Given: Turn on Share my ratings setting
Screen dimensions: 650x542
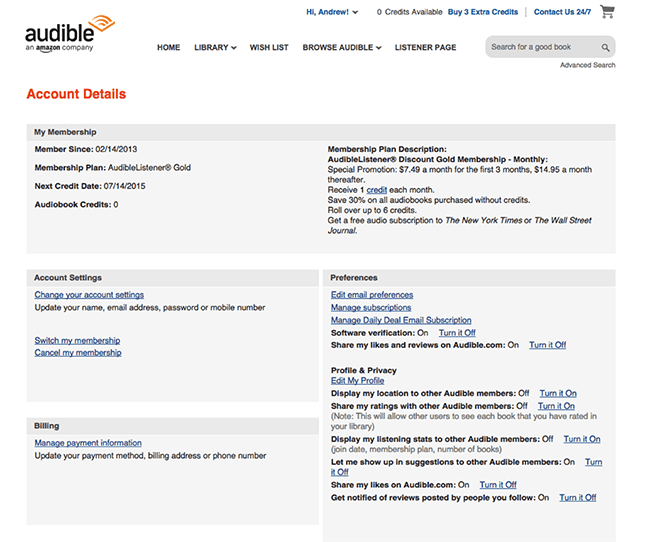Looking at the screenshot, I should (x=556, y=406).
